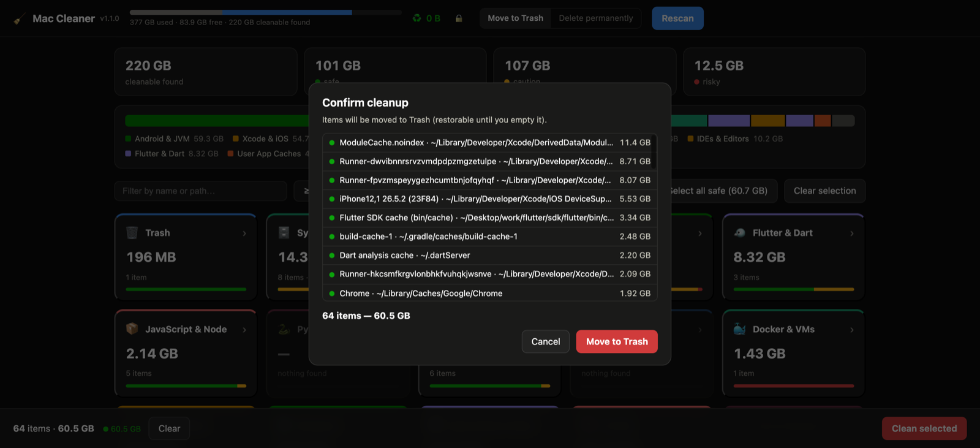Click green status dot beside Chrome item
Viewport: 980px width, 448px height.
click(332, 294)
